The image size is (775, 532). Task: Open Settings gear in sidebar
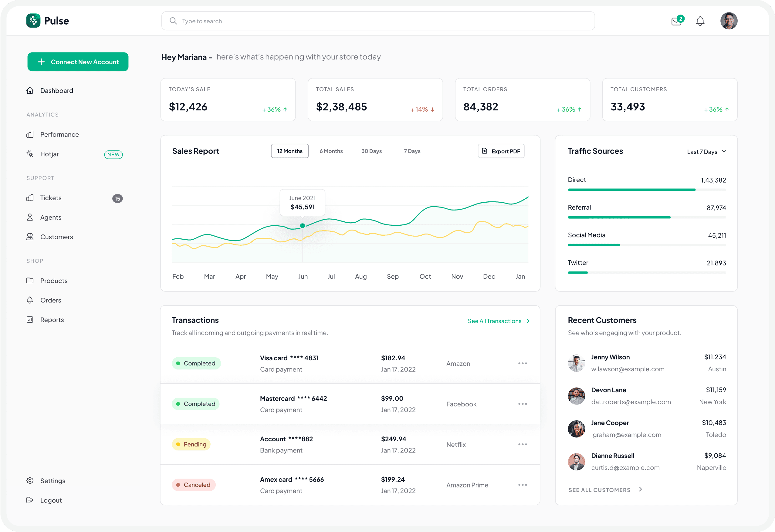click(30, 481)
